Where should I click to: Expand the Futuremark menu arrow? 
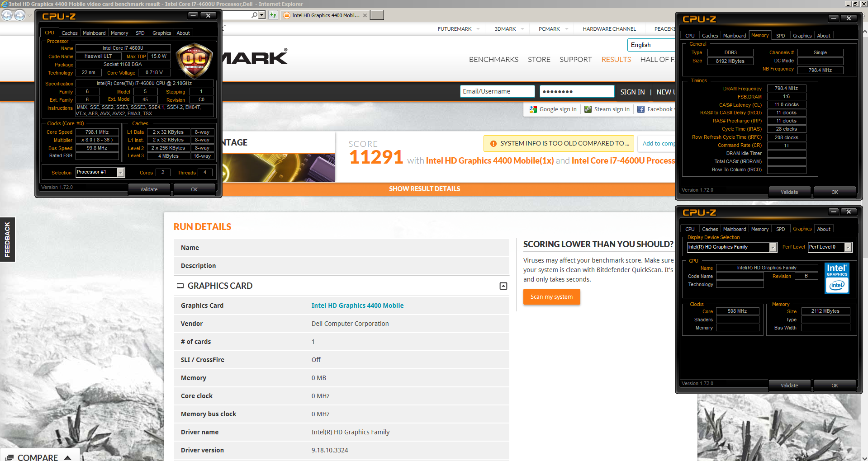coord(478,29)
